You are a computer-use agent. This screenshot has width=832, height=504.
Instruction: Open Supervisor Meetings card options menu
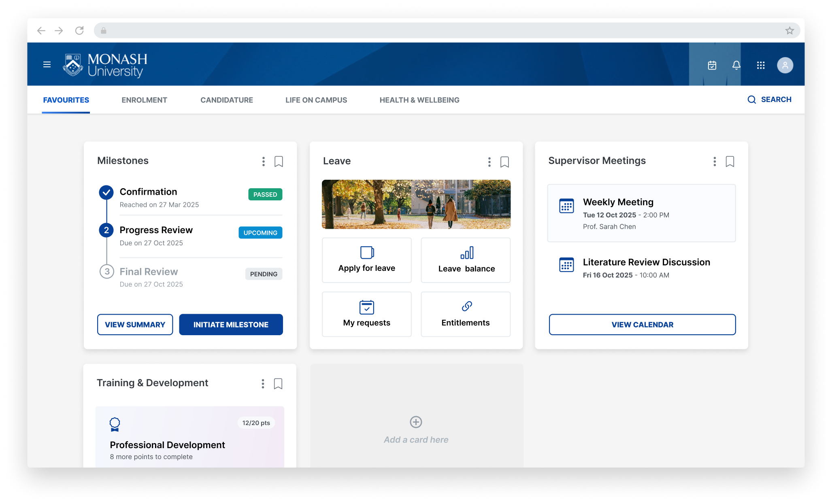[715, 162]
